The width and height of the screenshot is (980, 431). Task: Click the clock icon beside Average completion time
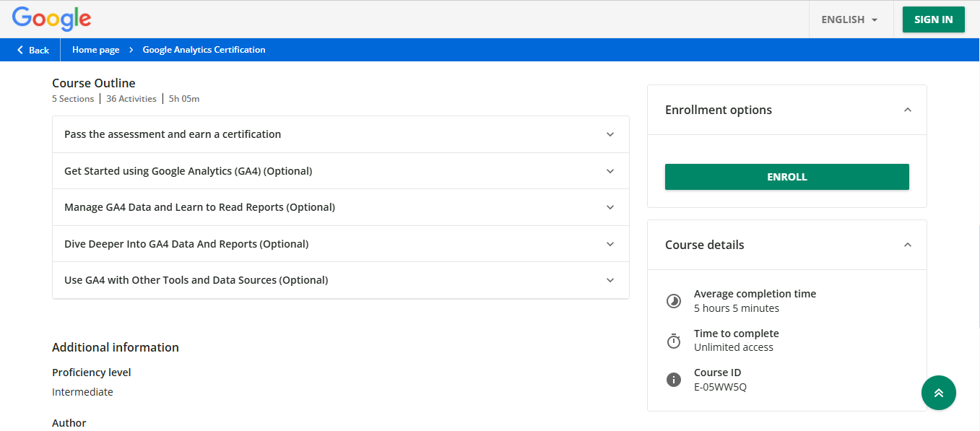click(673, 300)
